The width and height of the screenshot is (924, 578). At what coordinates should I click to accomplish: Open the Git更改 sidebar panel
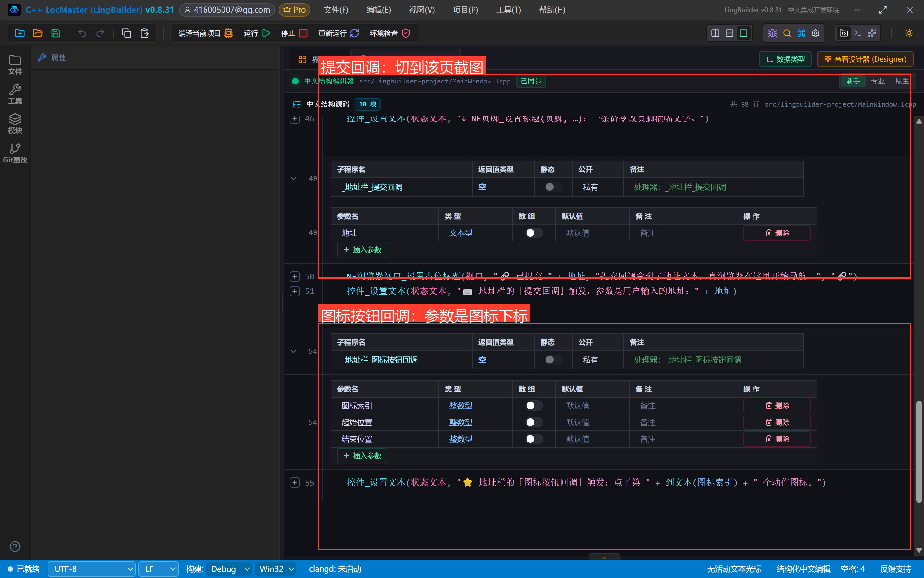tap(15, 153)
